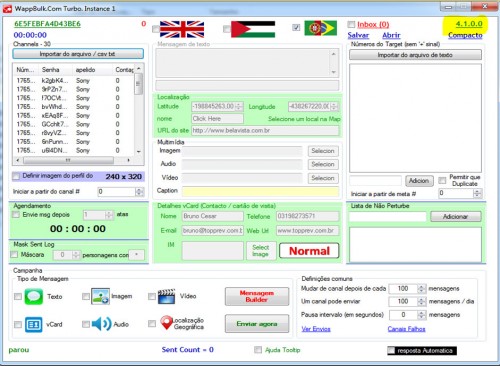Click the Audio speaker icon
500x366 pixels.
[x=101, y=324]
